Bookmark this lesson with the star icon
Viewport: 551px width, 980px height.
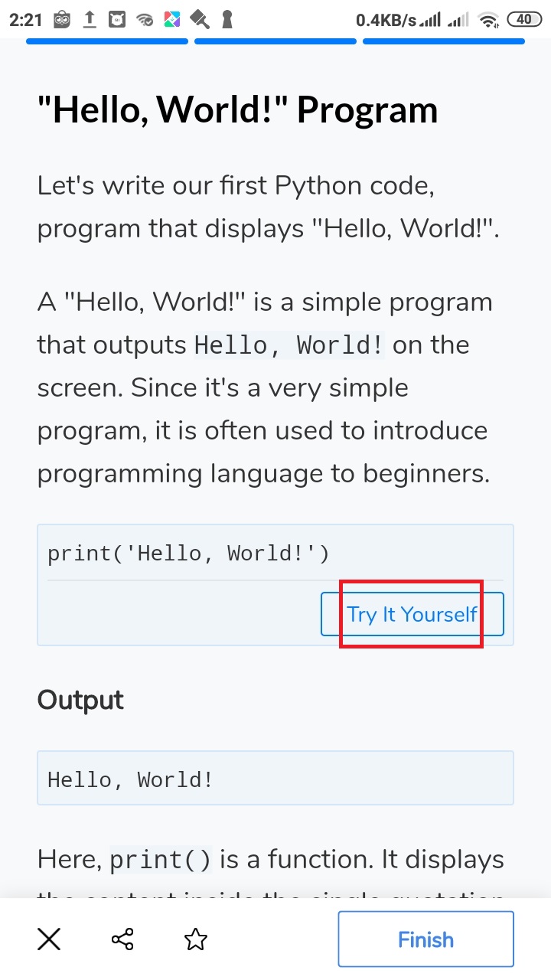point(195,939)
